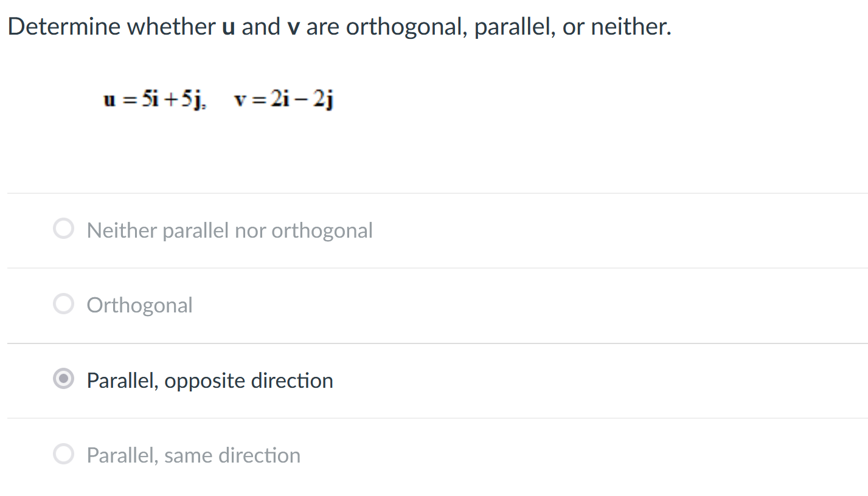Click the equation v = 2i - 2j

pyautogui.click(x=283, y=99)
